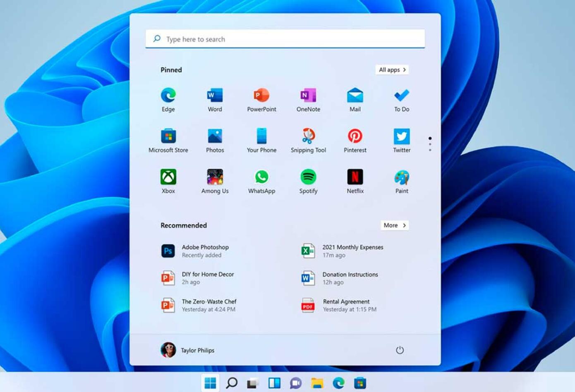Open DIY for Home Decor presentation
Viewport: 575px width, 392px height.
coord(198,278)
